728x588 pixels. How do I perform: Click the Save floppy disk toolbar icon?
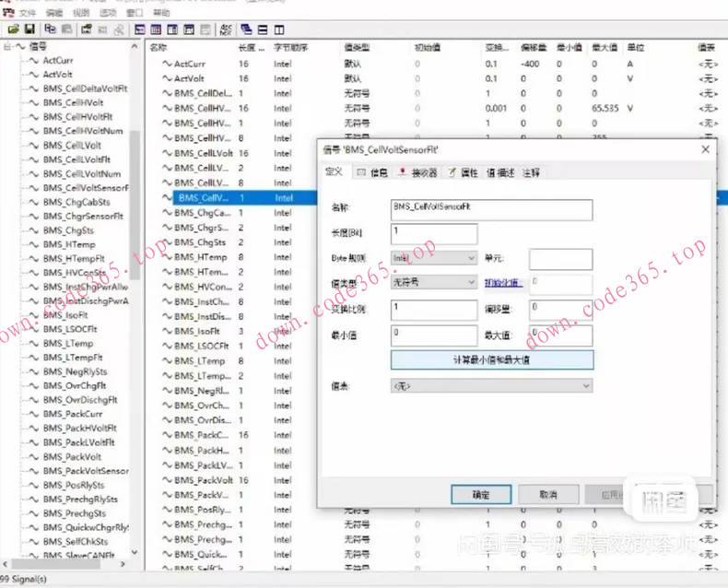point(29,29)
